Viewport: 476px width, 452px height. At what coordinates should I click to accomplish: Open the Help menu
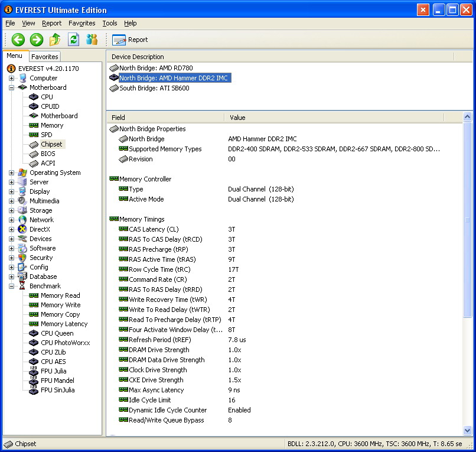coord(131,23)
